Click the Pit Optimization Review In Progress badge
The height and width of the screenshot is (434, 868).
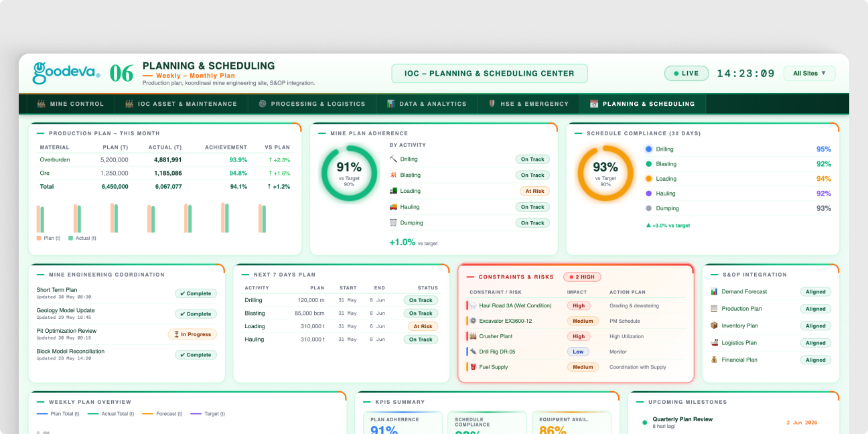[x=192, y=334]
